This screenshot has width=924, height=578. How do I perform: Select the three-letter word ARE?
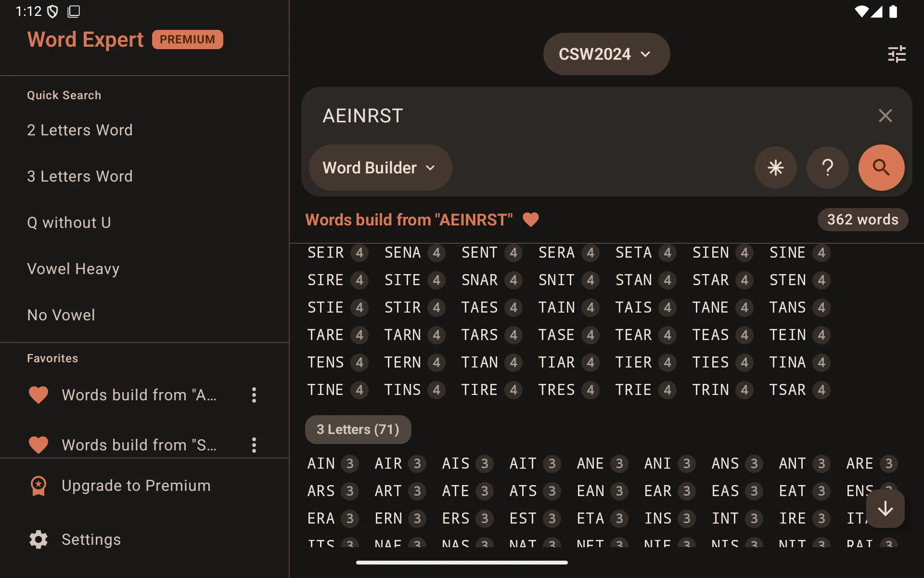click(860, 463)
